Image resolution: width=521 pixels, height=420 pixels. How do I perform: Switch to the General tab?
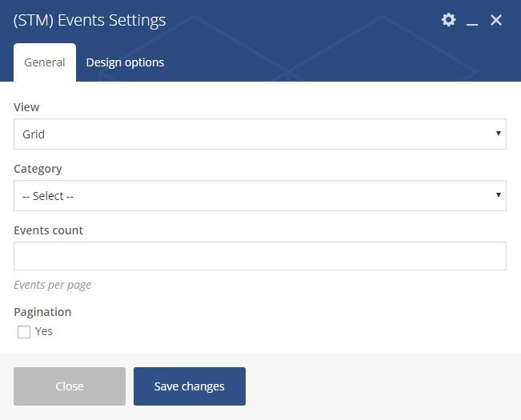coord(45,62)
